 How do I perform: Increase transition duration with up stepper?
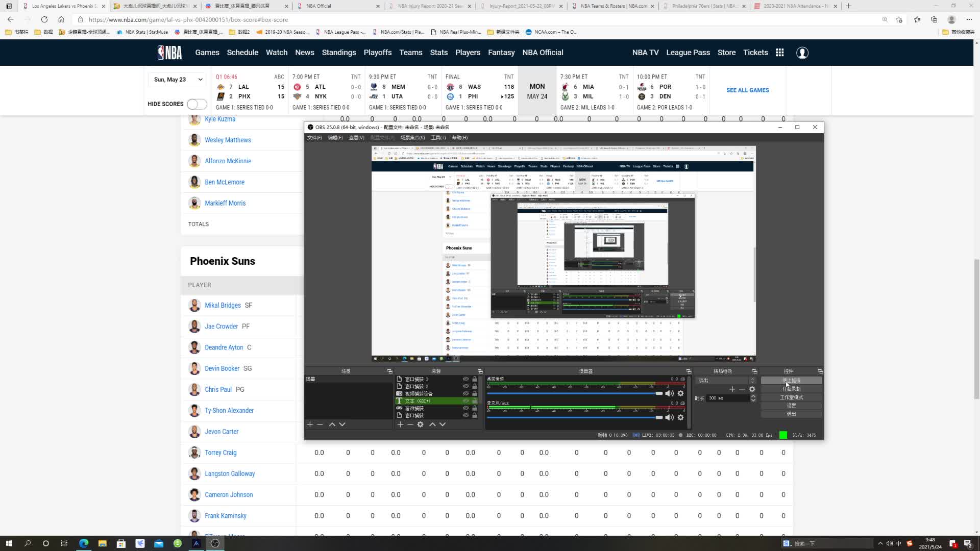click(753, 396)
